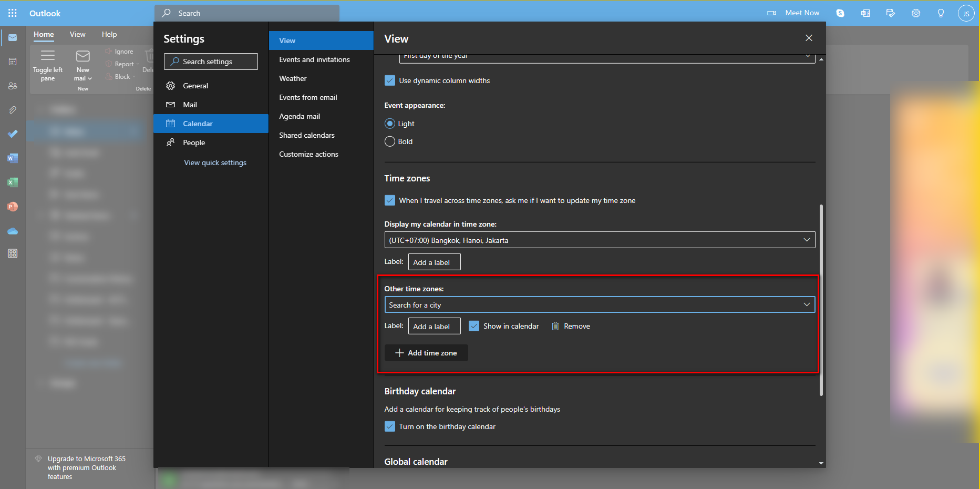Open Agenda mail section

click(x=321, y=116)
